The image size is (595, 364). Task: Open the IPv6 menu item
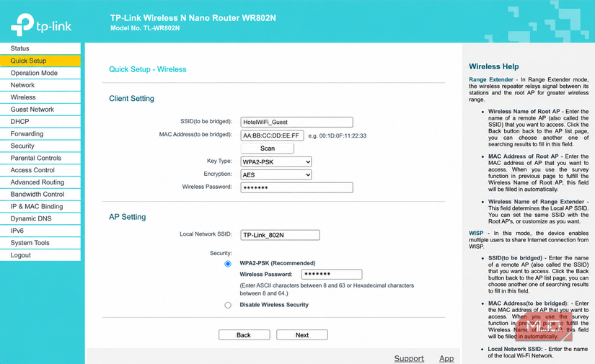coord(40,231)
